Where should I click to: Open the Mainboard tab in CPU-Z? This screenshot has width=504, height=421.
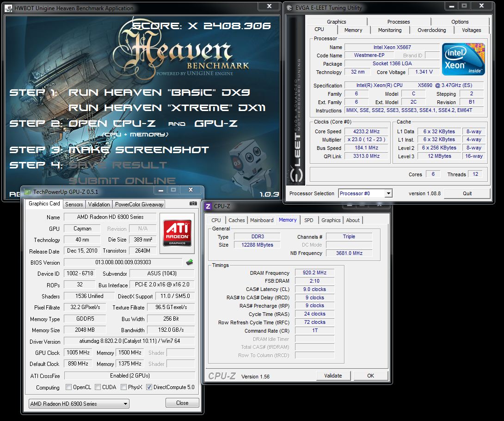pyautogui.click(x=262, y=220)
